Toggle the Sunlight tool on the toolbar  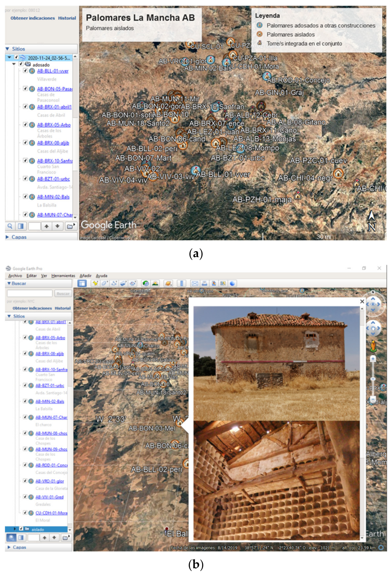(155, 283)
